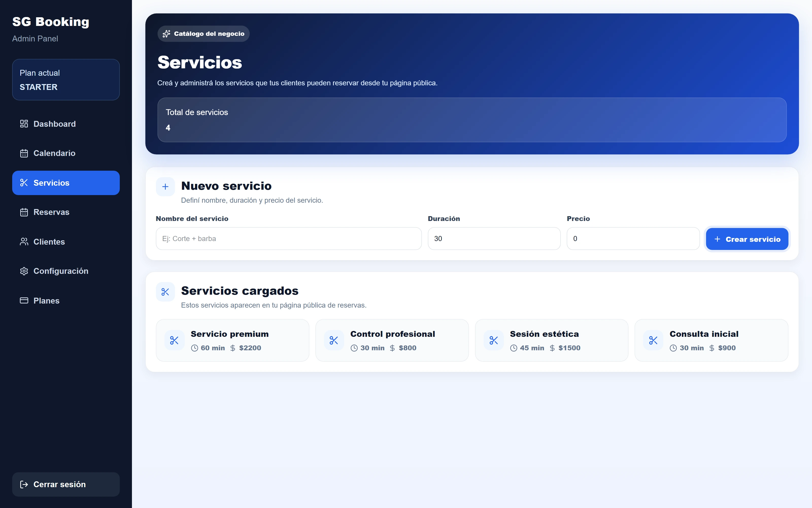The width and height of the screenshot is (812, 508).
Task: Click the Precio field showing 0
Action: (x=633, y=239)
